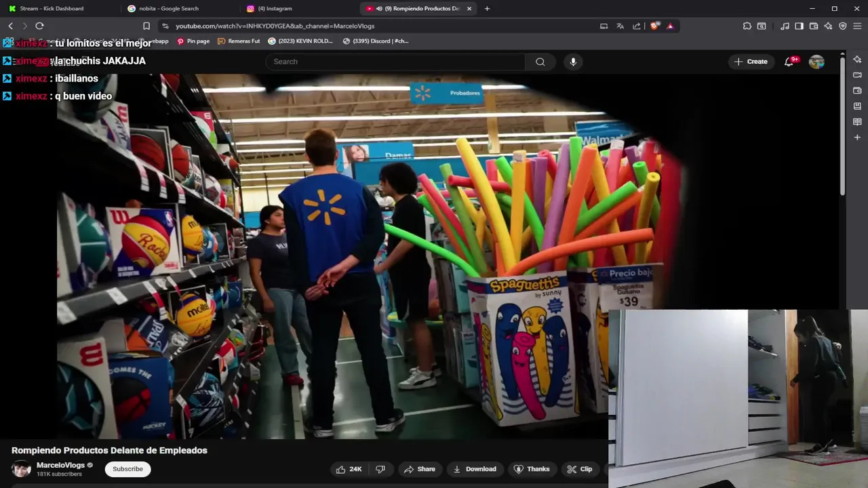Open Brave Shields lion icon
868x488 pixels.
[x=654, y=26]
